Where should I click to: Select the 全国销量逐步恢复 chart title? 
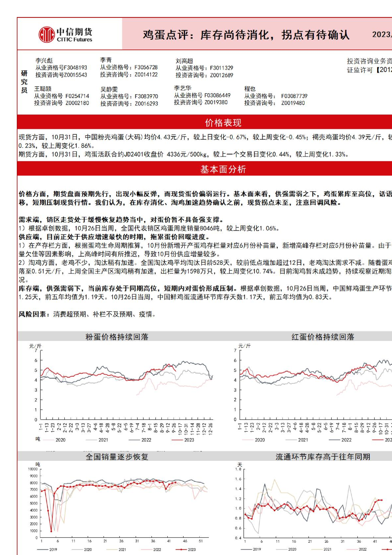point(117,457)
